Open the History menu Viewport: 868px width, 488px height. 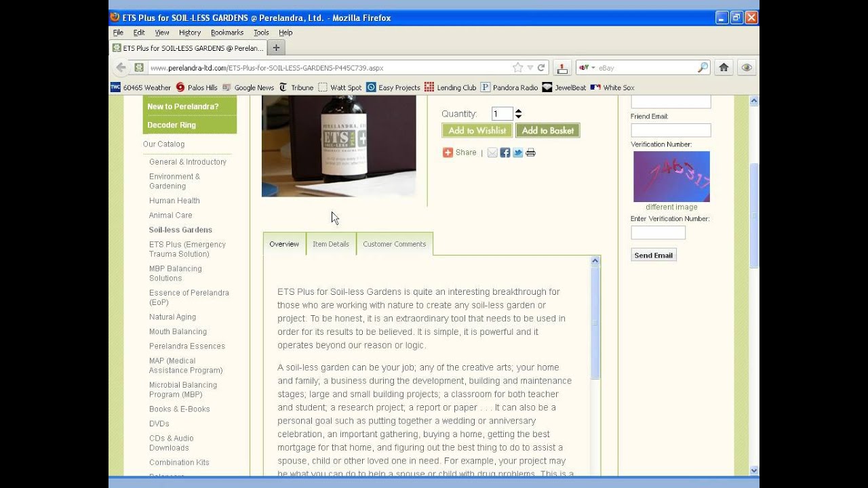pyautogui.click(x=190, y=33)
